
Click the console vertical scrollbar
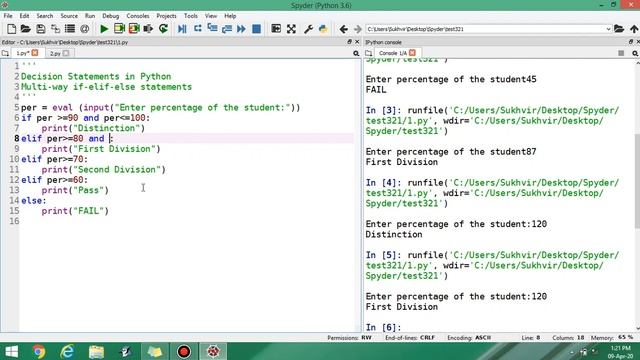point(637,181)
